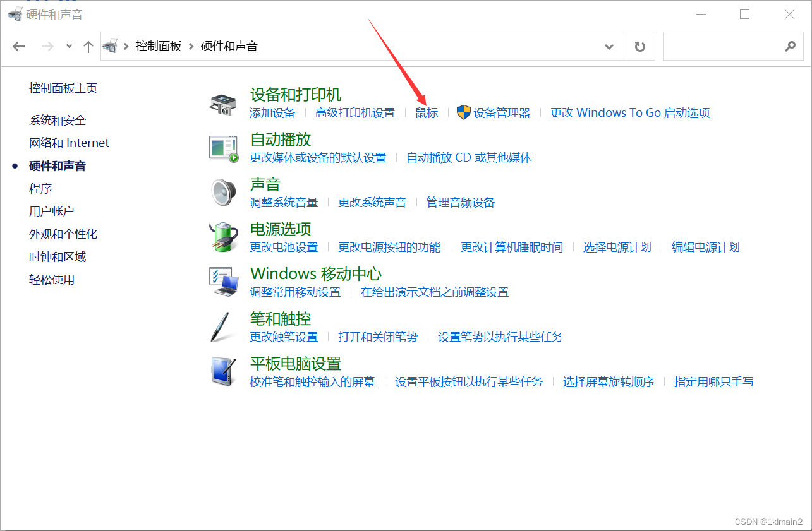Click 自动播放 CD 或其他媒体
Image resolution: width=812 pixels, height=531 pixels.
click(469, 158)
